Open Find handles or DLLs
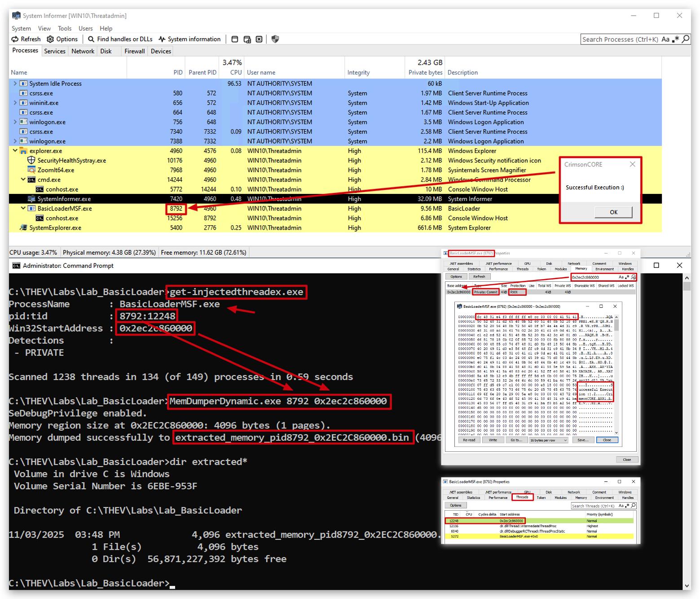 [x=120, y=39]
